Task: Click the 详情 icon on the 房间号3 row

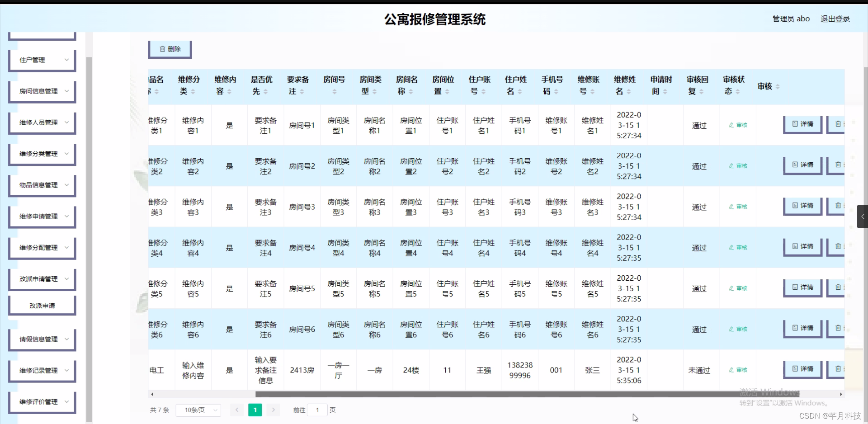Action: [x=802, y=206]
